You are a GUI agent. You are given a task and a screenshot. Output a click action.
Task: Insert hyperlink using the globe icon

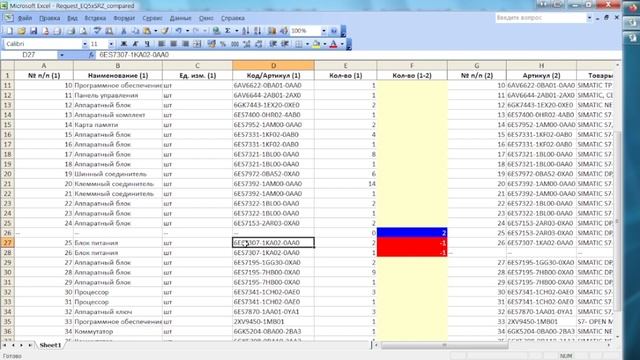pyautogui.click(x=216, y=31)
